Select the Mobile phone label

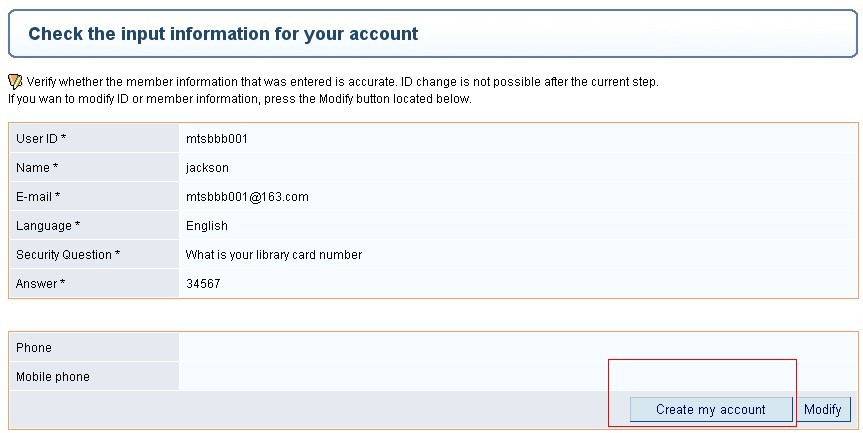pos(53,377)
